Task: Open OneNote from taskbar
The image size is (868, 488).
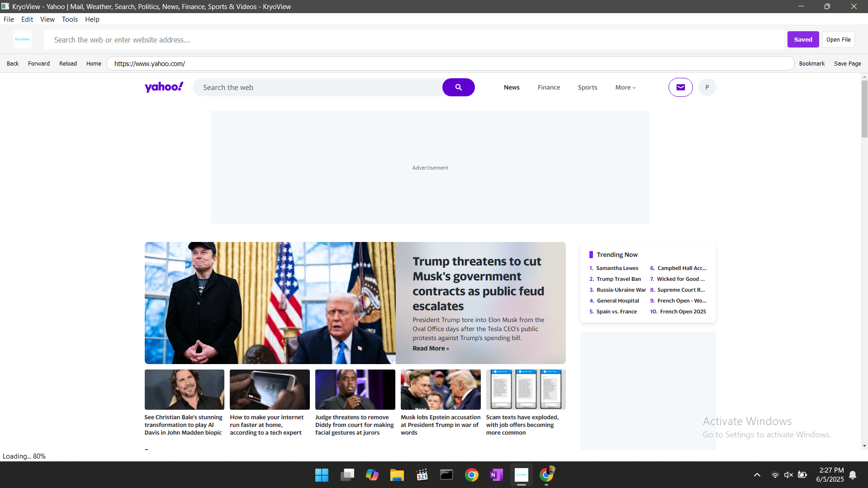Action: (x=496, y=475)
